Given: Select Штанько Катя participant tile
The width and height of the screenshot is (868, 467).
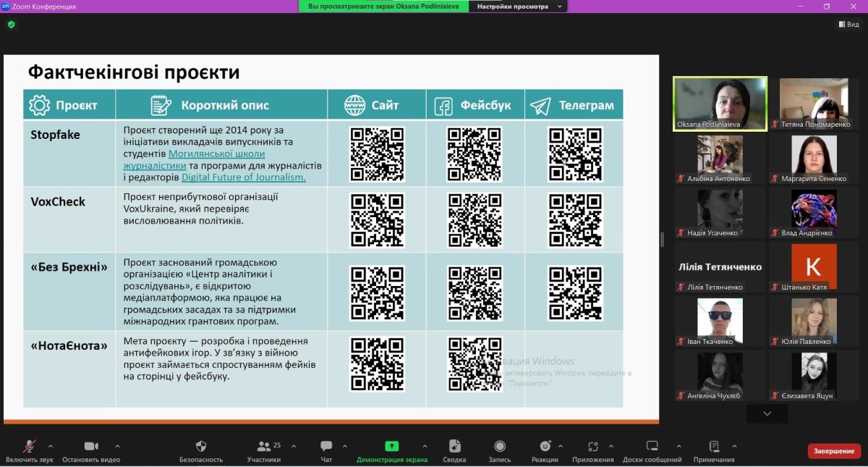Looking at the screenshot, I should [814, 267].
